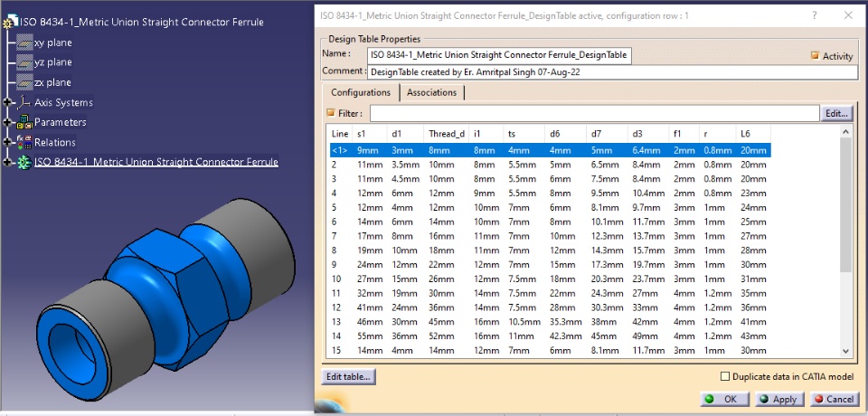Select the Parameters label in tree
868x416 pixels.
click(61, 122)
